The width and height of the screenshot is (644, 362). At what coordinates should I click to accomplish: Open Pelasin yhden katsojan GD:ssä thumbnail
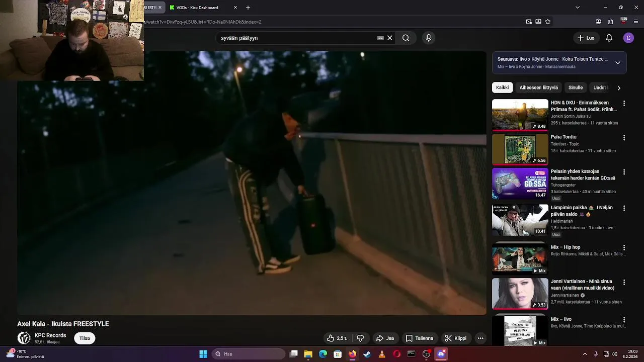pos(520,184)
